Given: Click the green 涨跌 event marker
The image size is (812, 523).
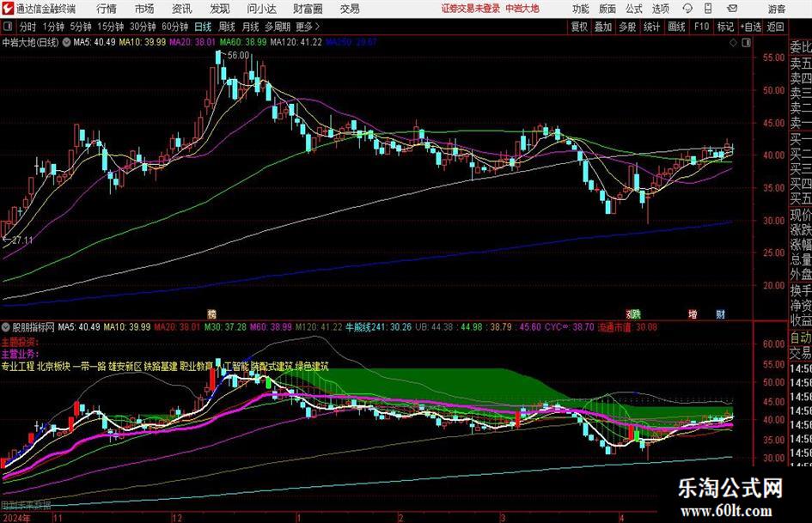Looking at the screenshot, I should coord(633,313).
